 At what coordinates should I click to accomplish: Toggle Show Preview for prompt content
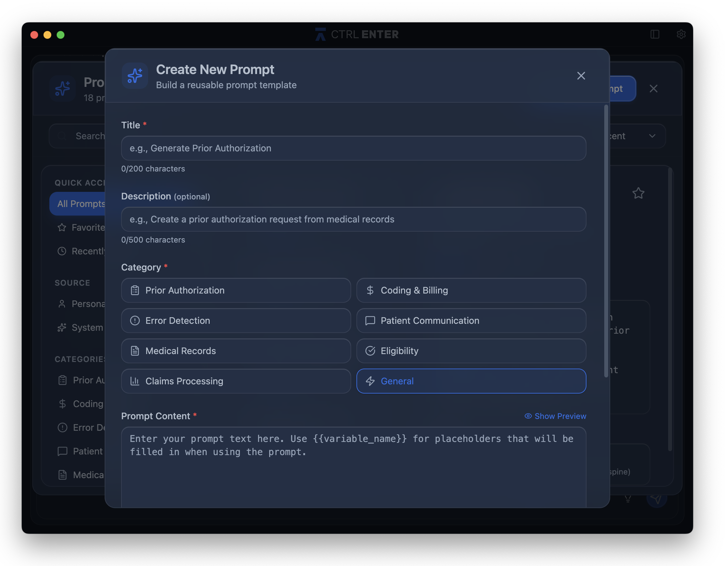(x=555, y=416)
